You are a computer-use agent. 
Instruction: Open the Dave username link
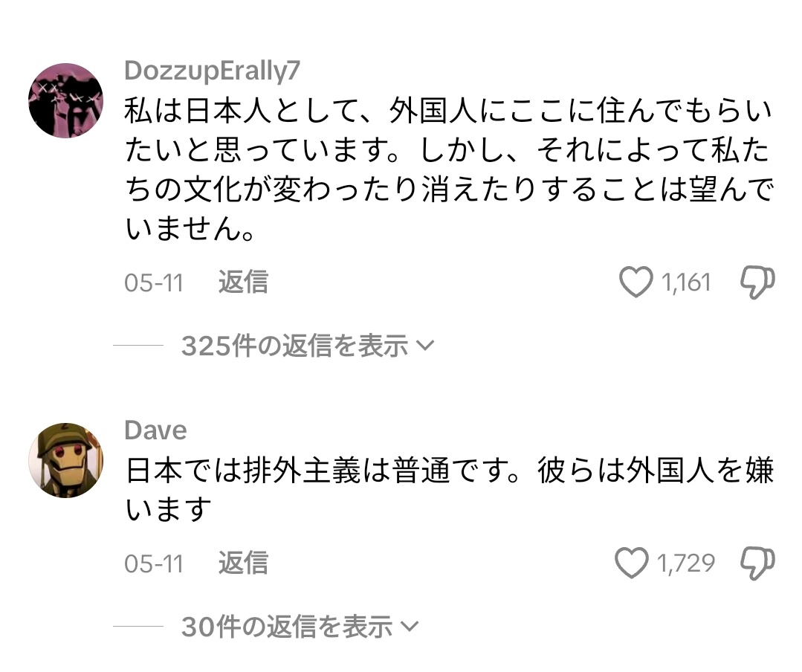coord(155,430)
